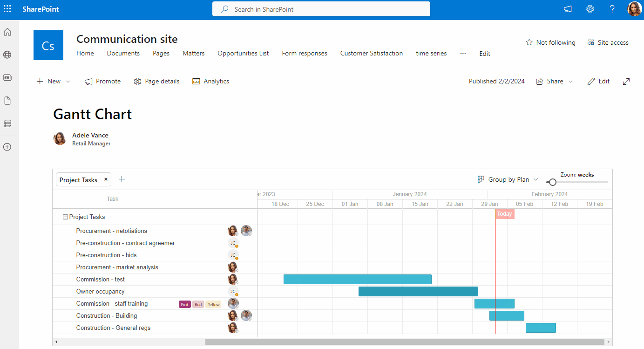Viewport: 644px width, 349px height.
Task: Toggle Not following for the site
Action: [550, 42]
